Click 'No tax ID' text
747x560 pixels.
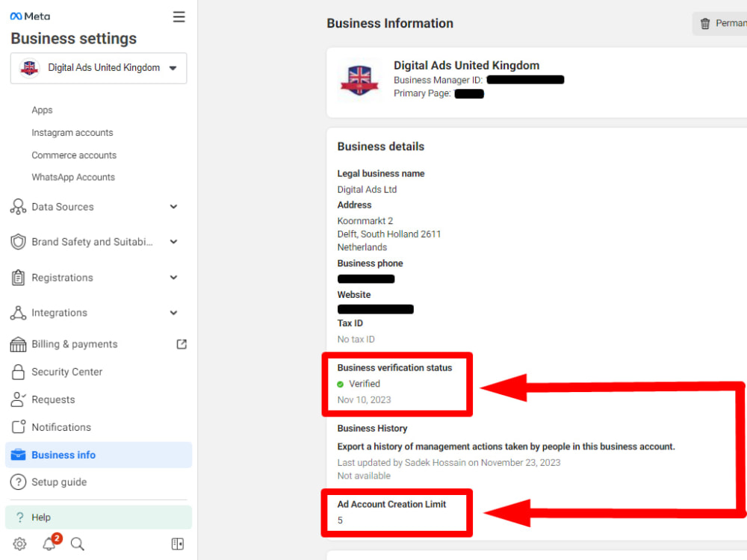[356, 339]
